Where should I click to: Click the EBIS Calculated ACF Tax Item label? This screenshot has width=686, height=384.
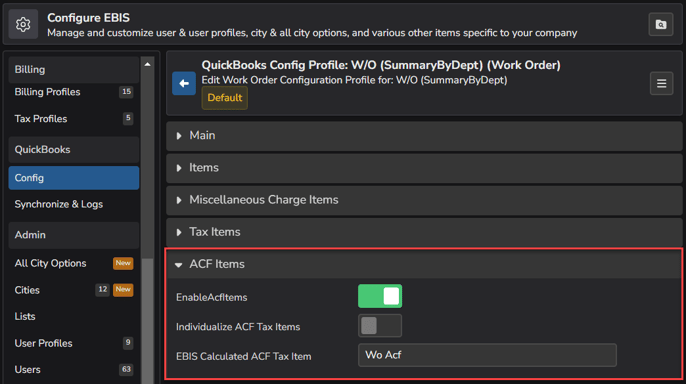click(x=244, y=356)
